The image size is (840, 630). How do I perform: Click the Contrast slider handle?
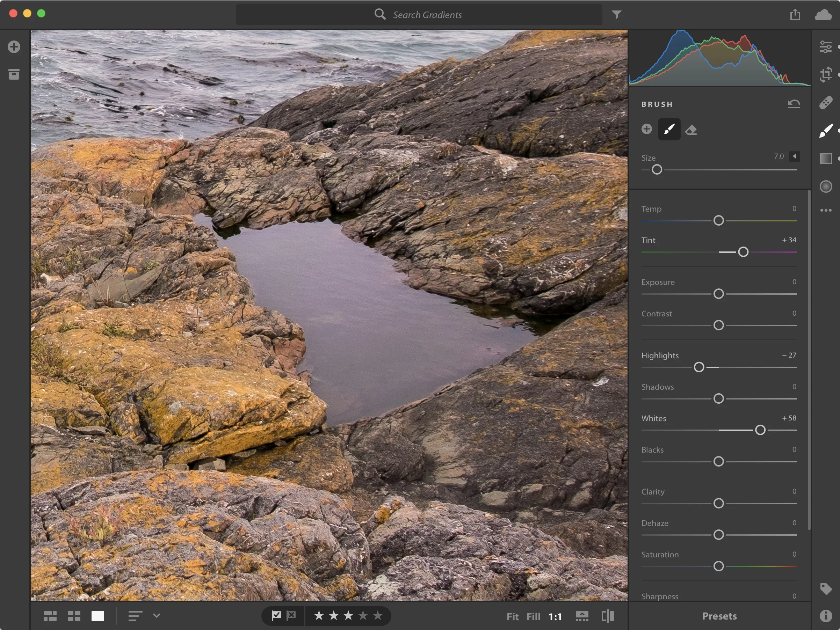(718, 325)
